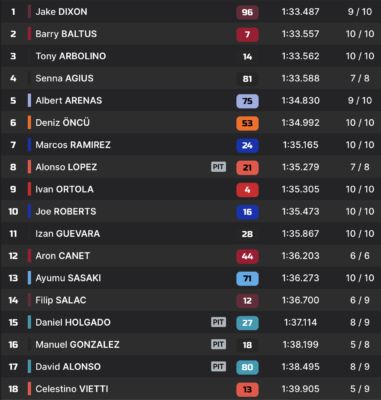Click the orange 53 badge for Deniz Öncü

247,123
